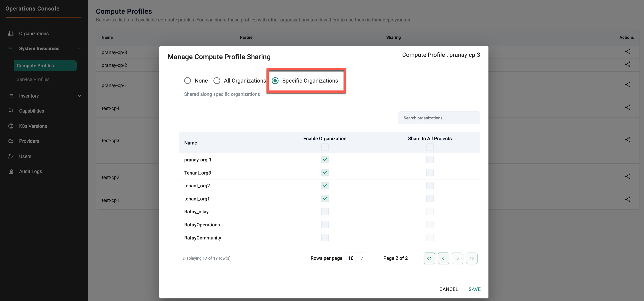Click the Providers cloud icon

[11, 141]
